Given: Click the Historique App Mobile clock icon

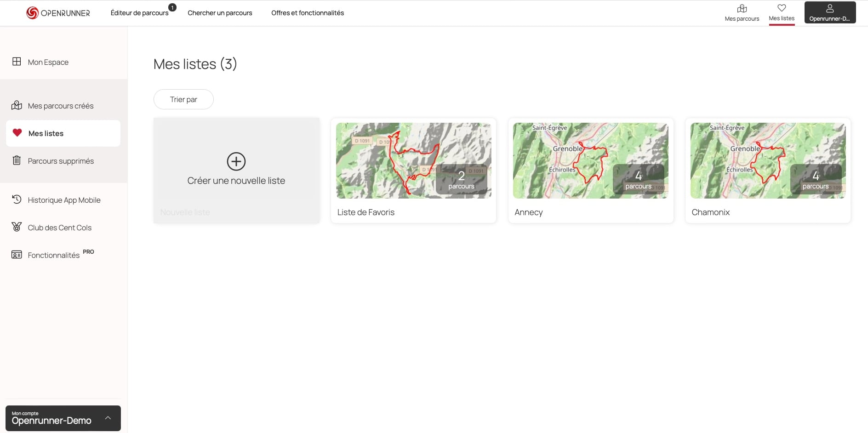Looking at the screenshot, I should click(17, 199).
